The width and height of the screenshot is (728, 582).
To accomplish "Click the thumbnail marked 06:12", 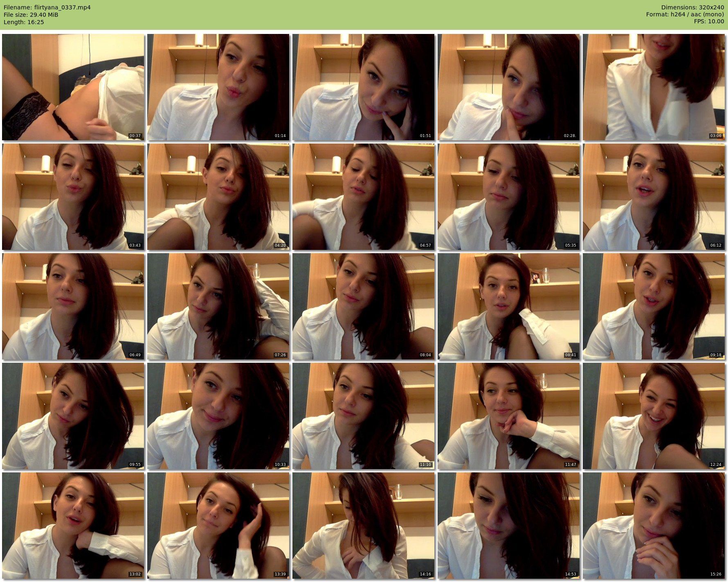I will pos(654,197).
